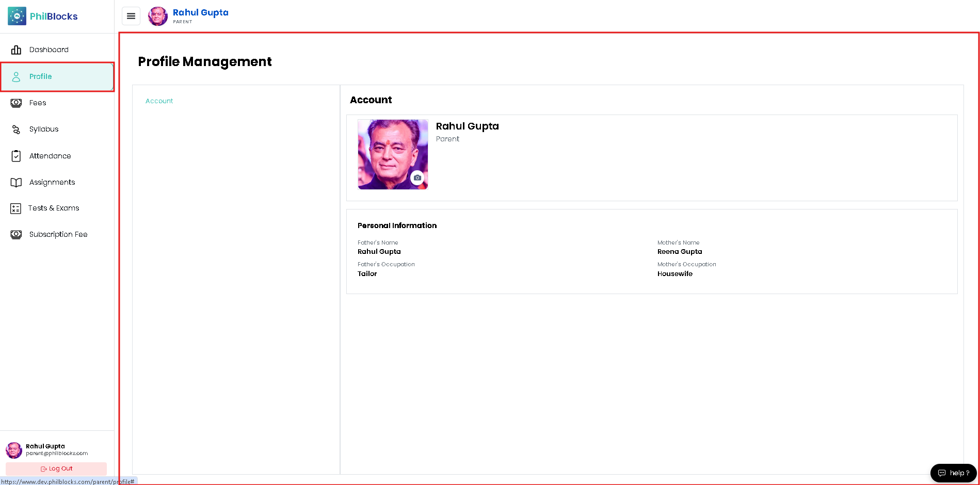
Task: Click the Assignments open book icon
Action: [16, 182]
